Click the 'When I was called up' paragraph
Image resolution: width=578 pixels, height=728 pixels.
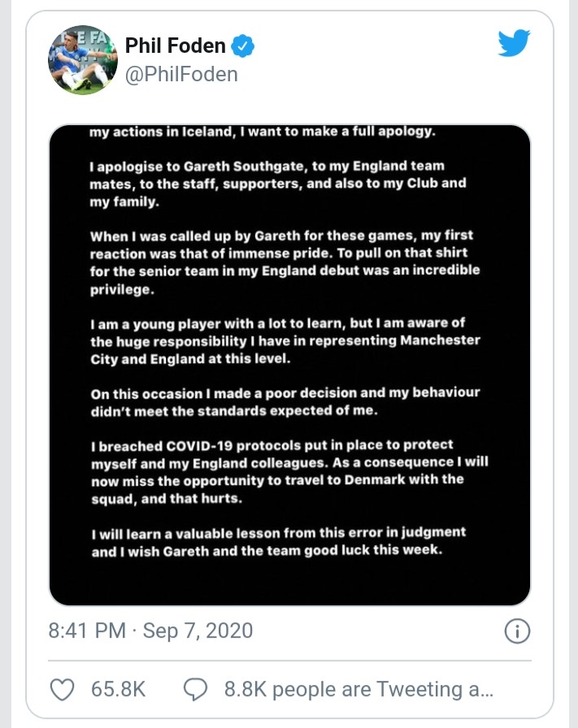(285, 262)
